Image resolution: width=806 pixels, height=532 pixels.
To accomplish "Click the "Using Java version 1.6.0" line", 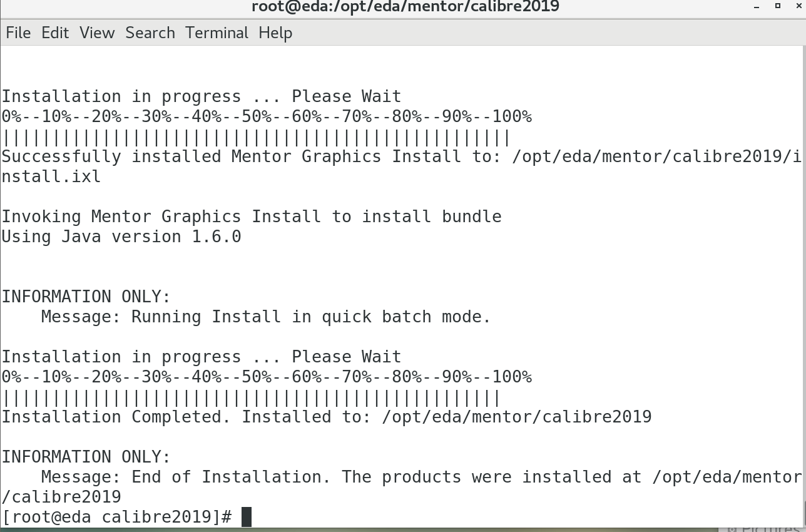I will click(121, 237).
